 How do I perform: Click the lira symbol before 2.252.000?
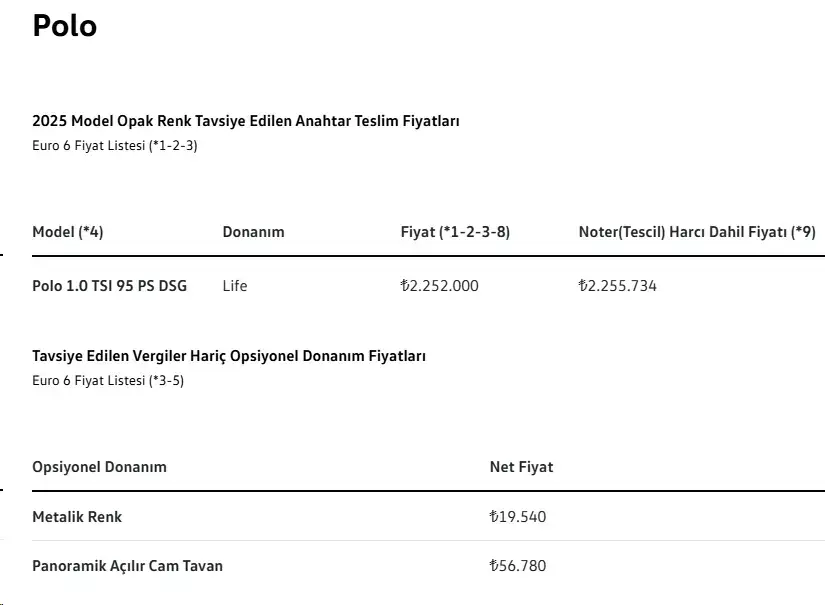(x=405, y=286)
